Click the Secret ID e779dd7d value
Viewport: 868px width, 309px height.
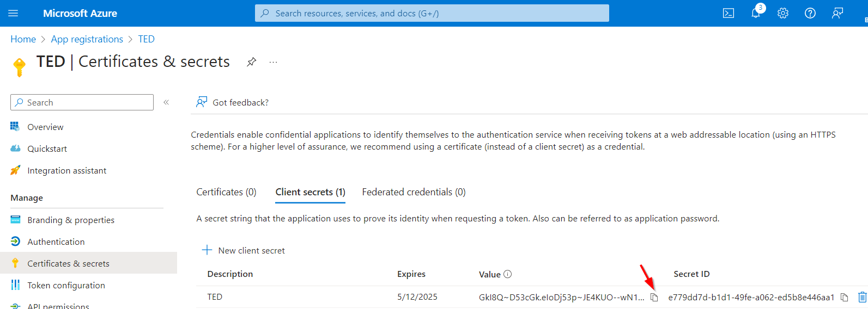point(751,297)
